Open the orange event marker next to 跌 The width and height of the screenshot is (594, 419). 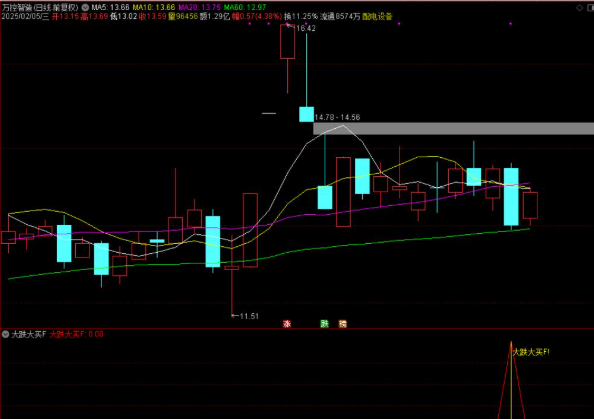click(342, 324)
